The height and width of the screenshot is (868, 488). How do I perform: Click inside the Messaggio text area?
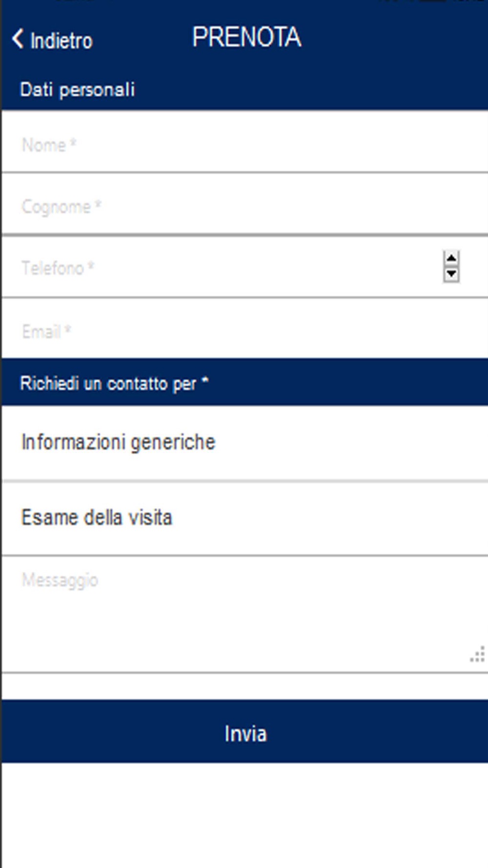tap(234, 613)
